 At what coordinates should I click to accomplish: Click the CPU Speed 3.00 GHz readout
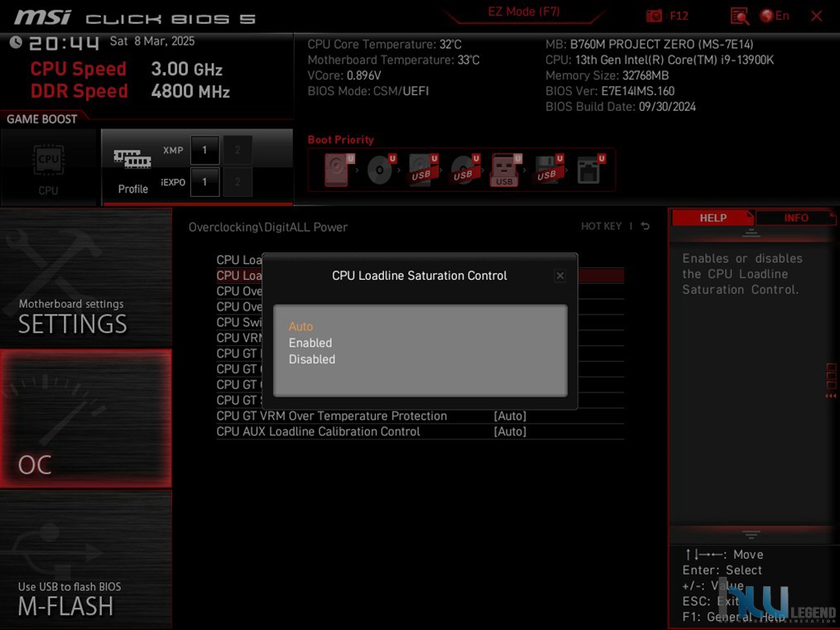point(126,69)
